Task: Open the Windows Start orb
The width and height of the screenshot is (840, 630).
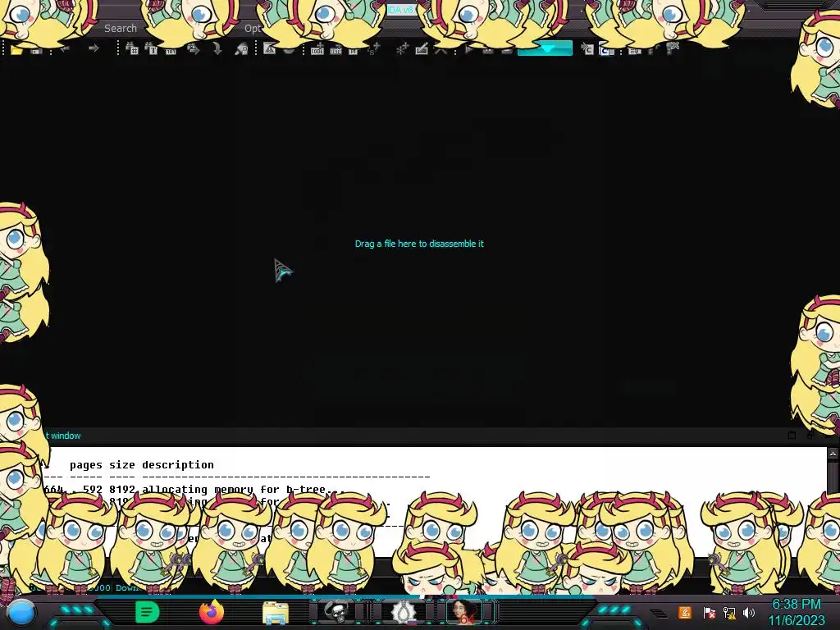Action: pyautogui.click(x=21, y=612)
